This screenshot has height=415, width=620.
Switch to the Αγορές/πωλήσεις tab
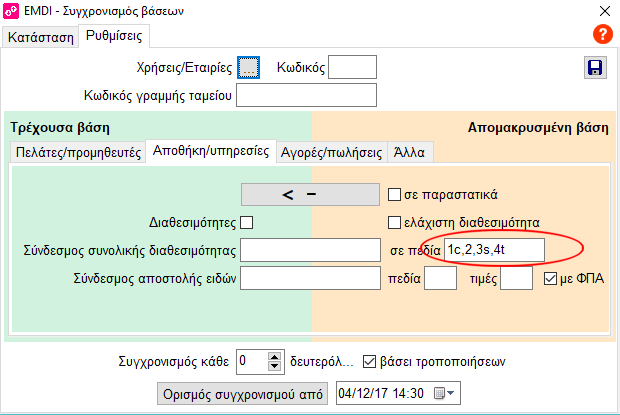point(331,152)
